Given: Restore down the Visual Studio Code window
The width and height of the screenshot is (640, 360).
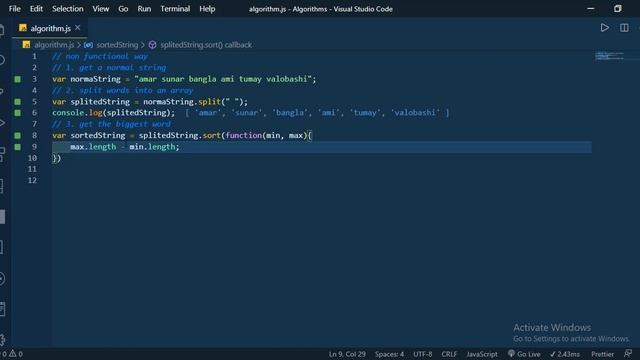Looking at the screenshot, I should pyautogui.click(x=618, y=9).
